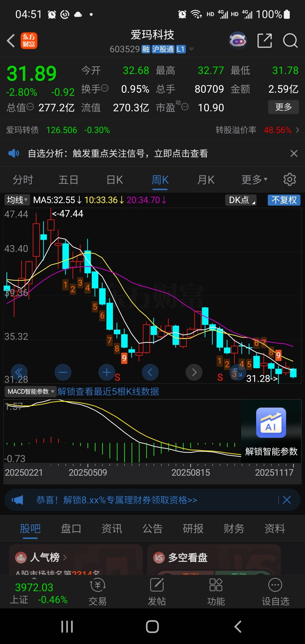Open 爱玛转债 convertible bond row
This screenshot has height=644, width=305.
click(x=58, y=130)
